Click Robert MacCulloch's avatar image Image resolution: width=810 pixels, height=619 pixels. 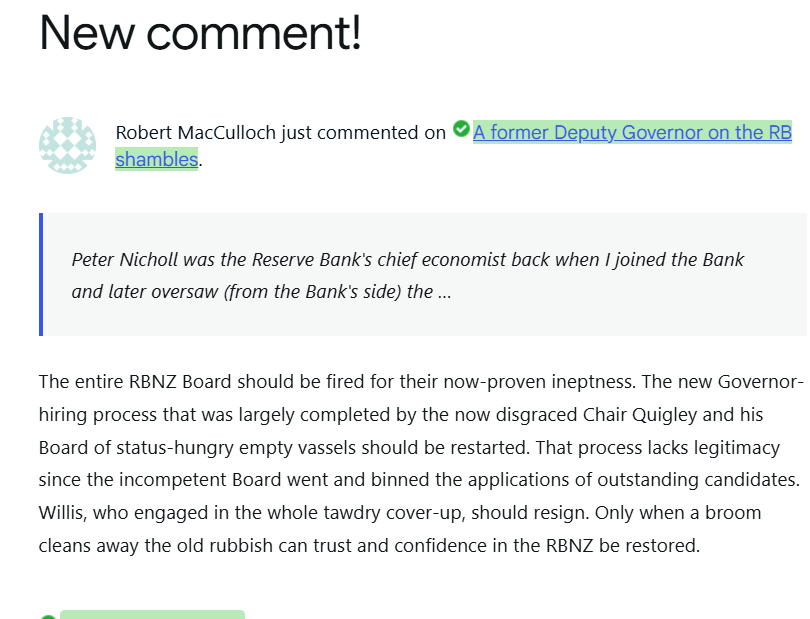[68, 146]
